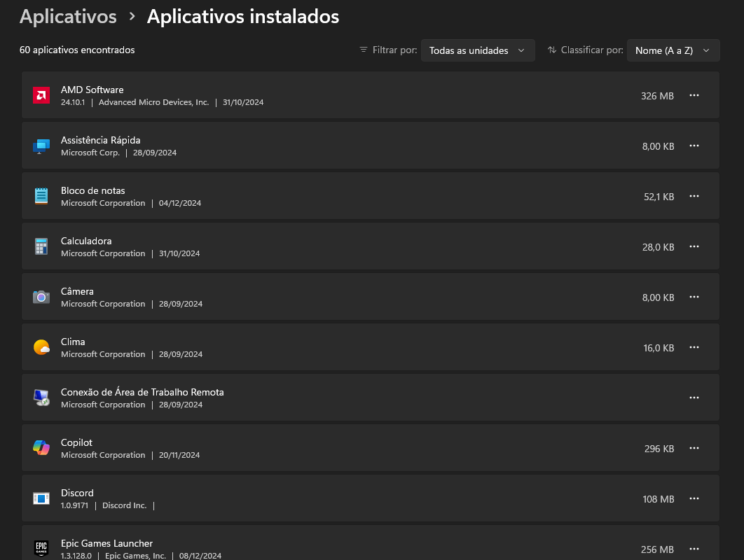
Task: Open more options for Epic Games Launcher
Action: [x=694, y=549]
